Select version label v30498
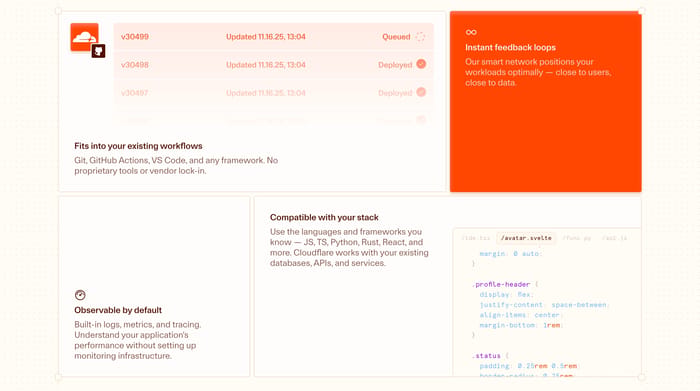700x391 pixels. click(135, 65)
